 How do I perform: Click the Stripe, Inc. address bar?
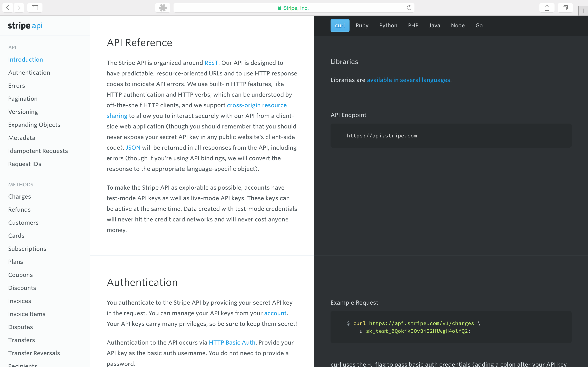tap(293, 8)
